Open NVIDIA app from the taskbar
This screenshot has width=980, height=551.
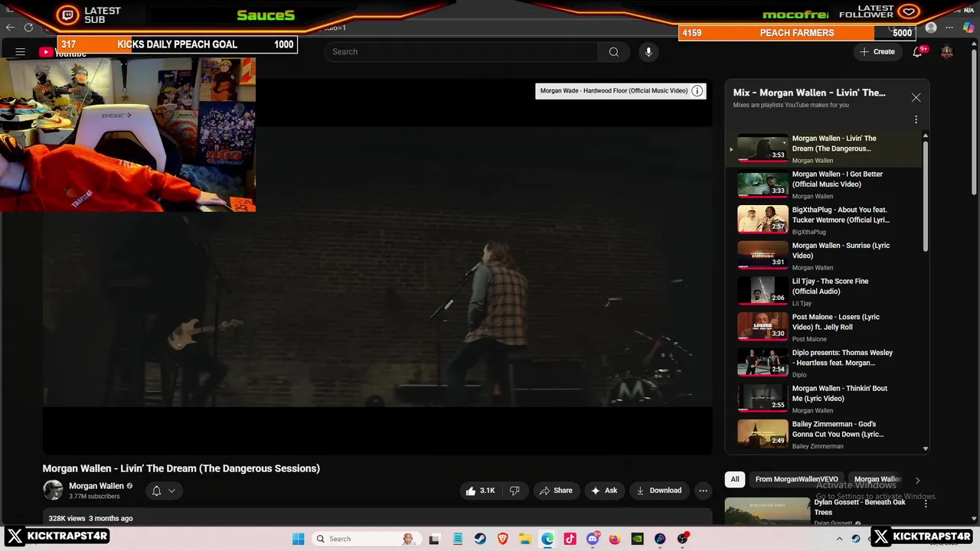pyautogui.click(x=637, y=539)
